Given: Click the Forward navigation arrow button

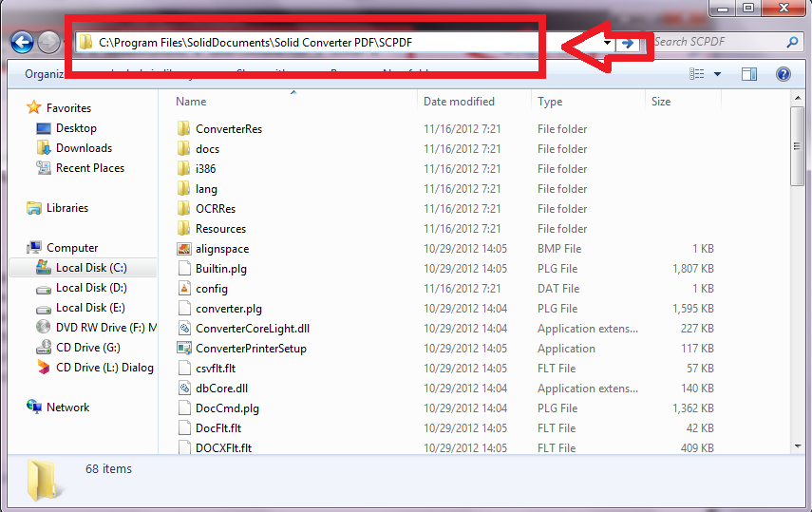Looking at the screenshot, I should 49,43.
